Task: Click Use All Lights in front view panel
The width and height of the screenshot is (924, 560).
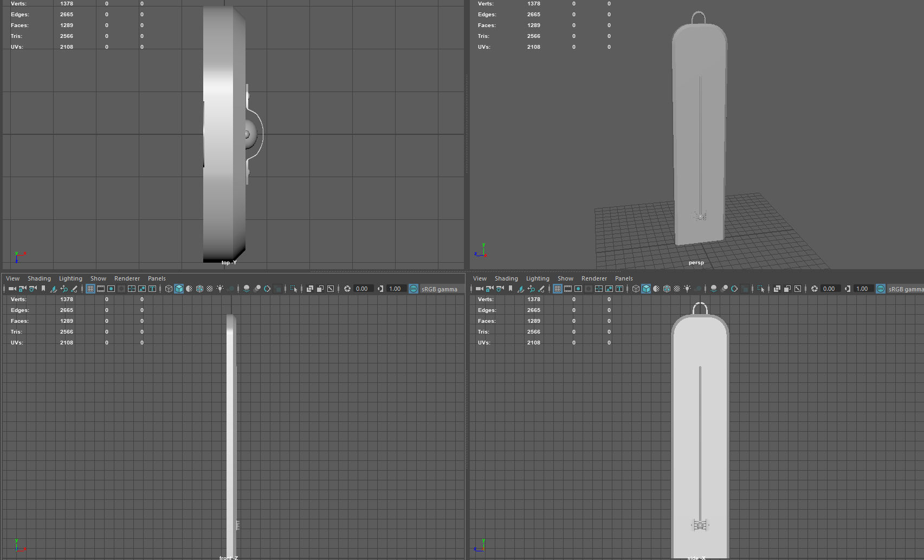Action: tap(220, 289)
